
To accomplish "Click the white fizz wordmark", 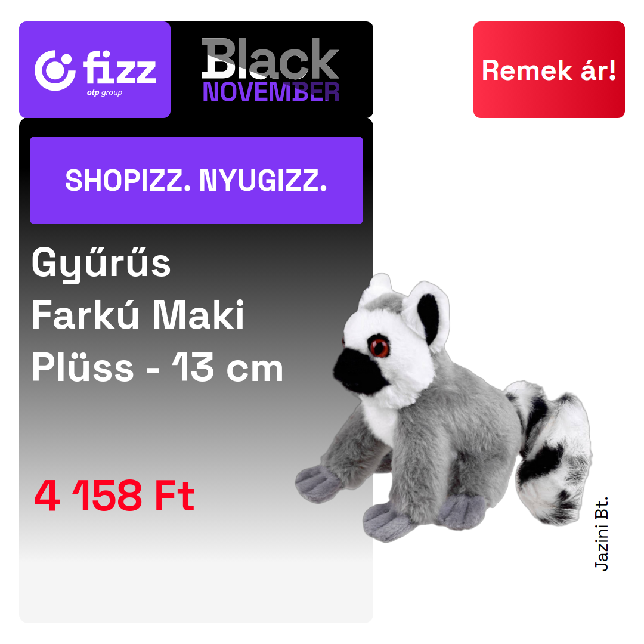I will (119, 67).
